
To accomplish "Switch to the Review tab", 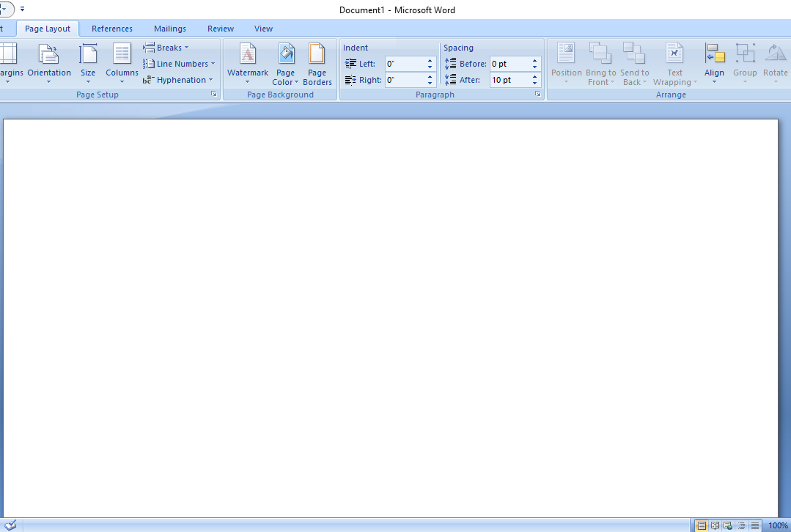I will (221, 29).
